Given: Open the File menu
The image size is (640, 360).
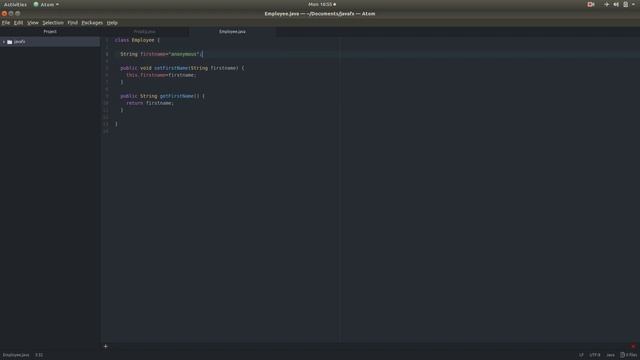Looking at the screenshot, I should point(6,23).
